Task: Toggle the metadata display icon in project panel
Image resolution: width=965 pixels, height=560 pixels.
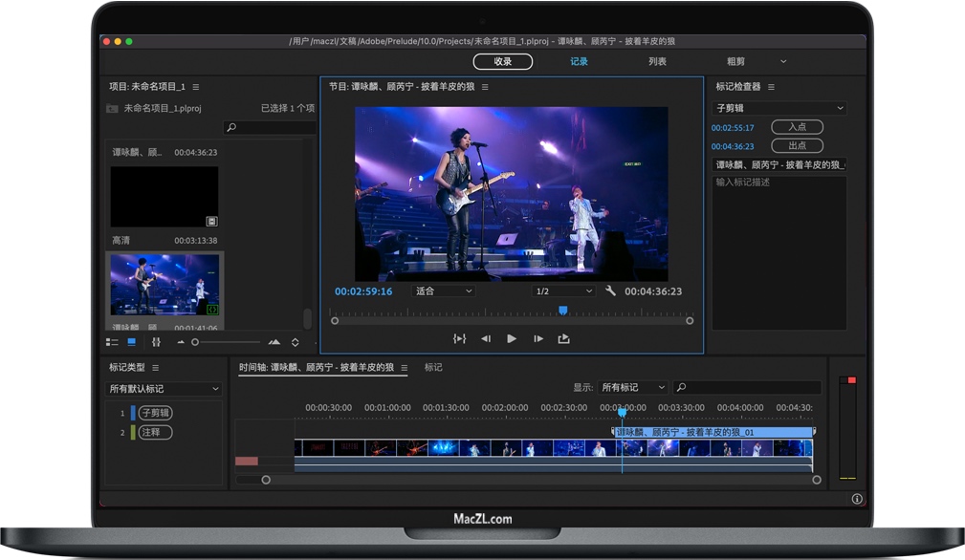Action: pyautogui.click(x=156, y=342)
